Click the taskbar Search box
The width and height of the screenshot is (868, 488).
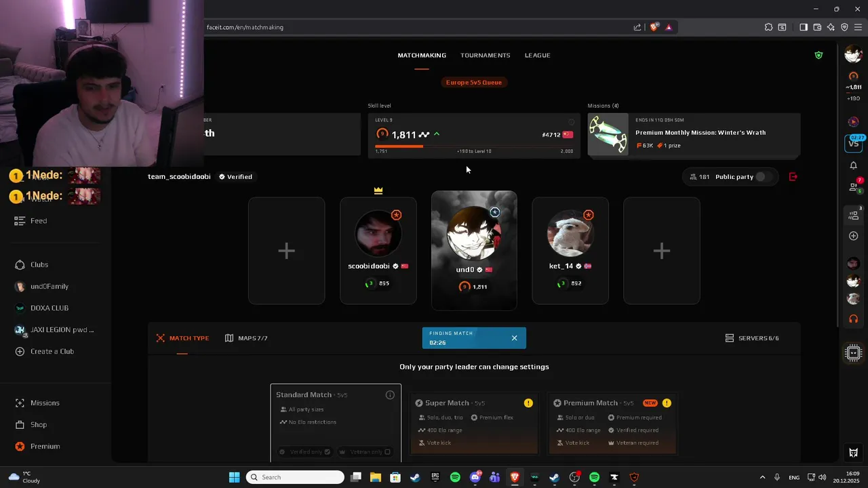tap(294, 477)
